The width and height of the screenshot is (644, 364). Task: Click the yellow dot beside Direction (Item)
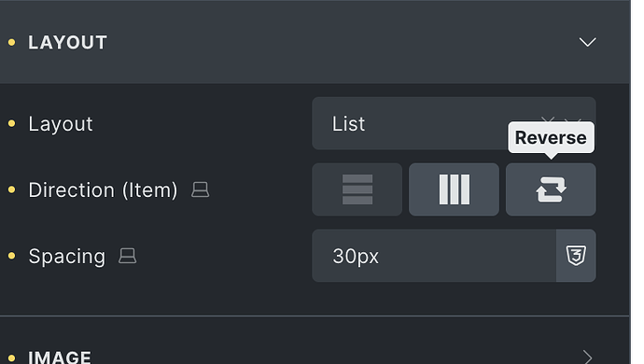click(x=11, y=189)
